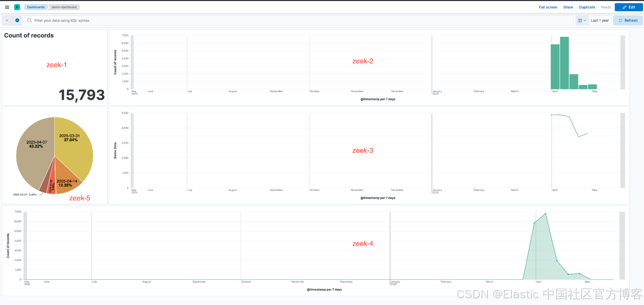Click the green D space avatar

click(x=17, y=7)
